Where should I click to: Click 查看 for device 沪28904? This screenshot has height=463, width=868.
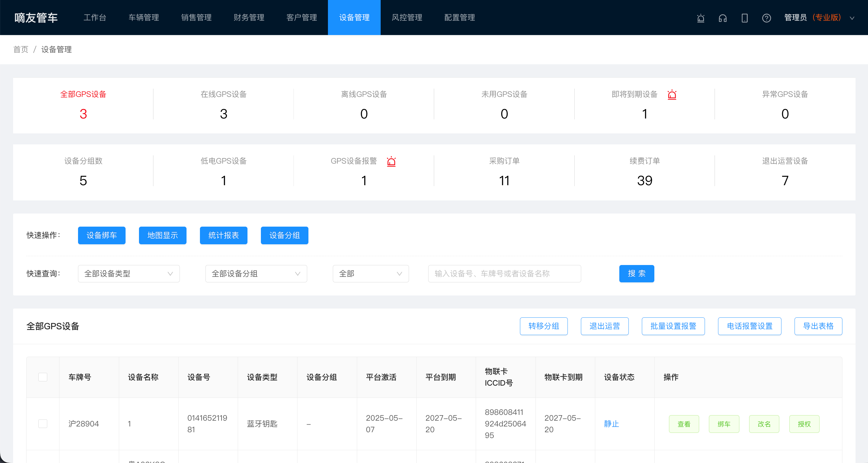click(684, 424)
